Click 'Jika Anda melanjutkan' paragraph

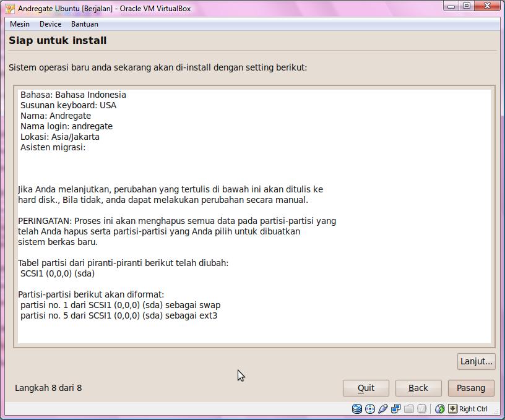(x=170, y=194)
